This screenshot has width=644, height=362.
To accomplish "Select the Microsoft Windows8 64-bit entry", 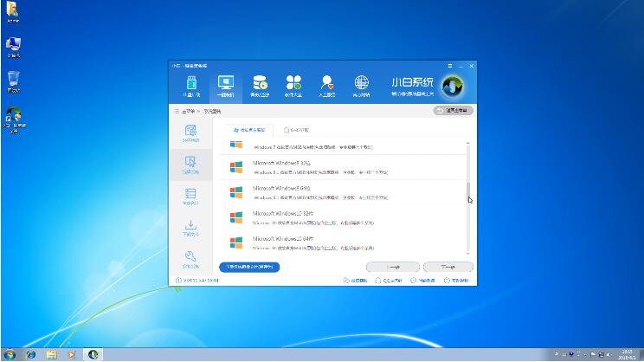I will 343,192.
